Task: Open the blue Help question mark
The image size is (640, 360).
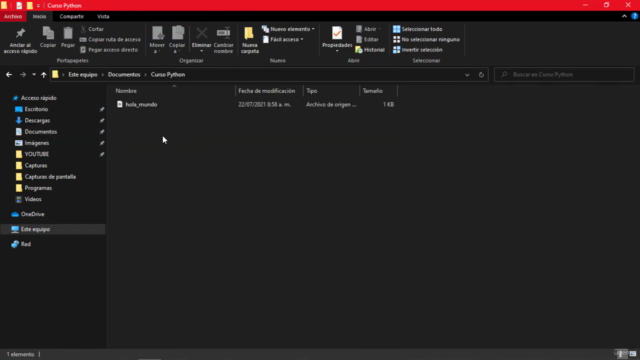Action: coord(635,16)
